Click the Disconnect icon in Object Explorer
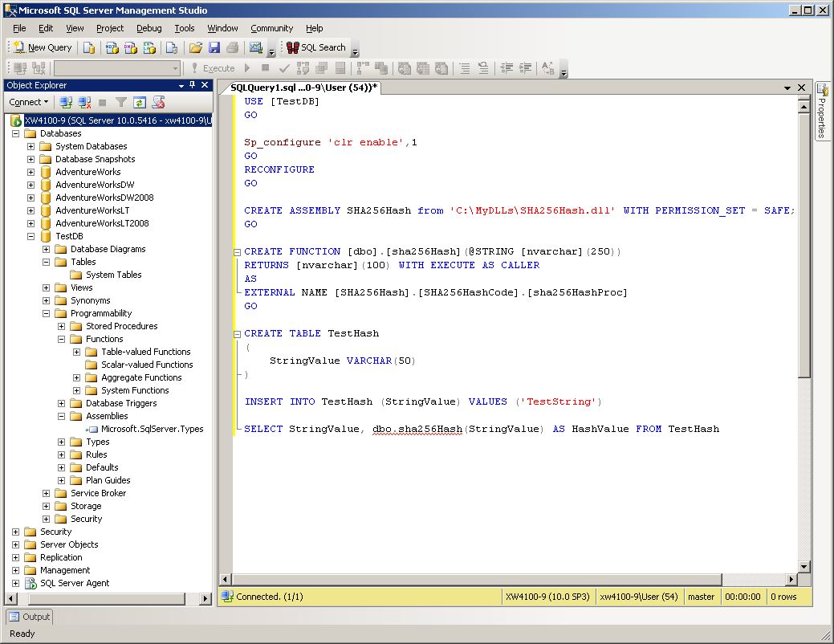 (84, 102)
